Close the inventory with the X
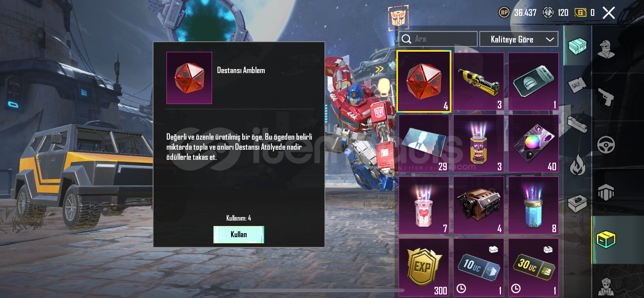 coord(608,13)
